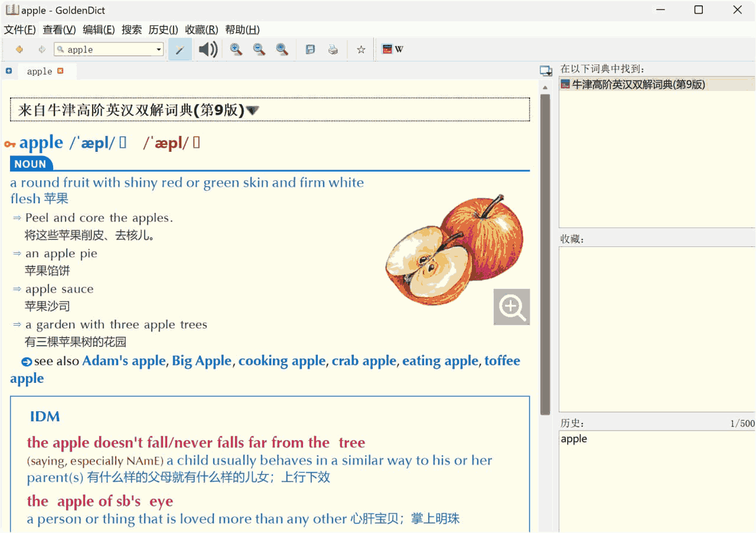Click the back navigation arrow
Viewport: 756px width, 533px height.
click(19, 50)
